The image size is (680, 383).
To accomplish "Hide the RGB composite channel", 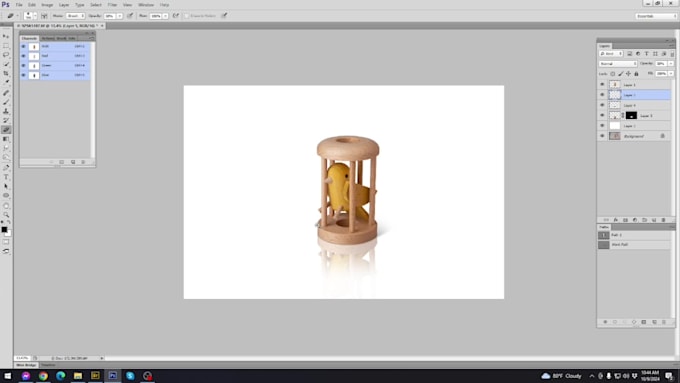I will pos(23,46).
